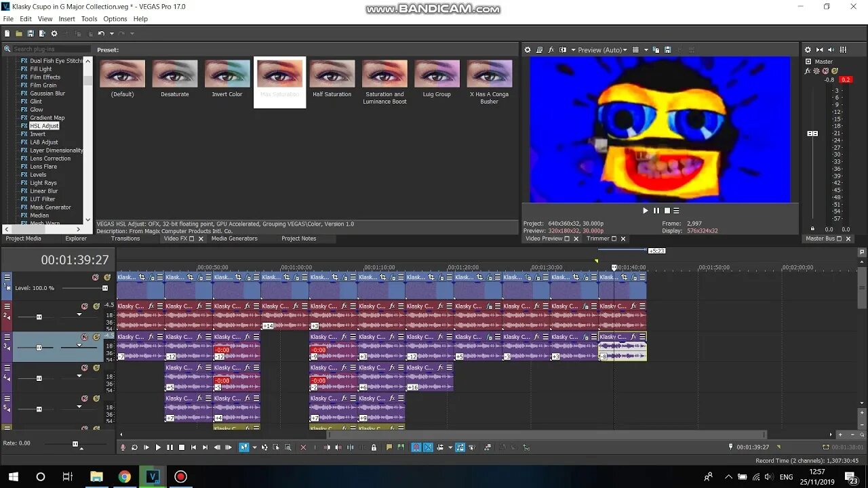Click Preview on External Monitor icon
Image resolution: width=868 pixels, height=488 pixels.
tap(539, 49)
